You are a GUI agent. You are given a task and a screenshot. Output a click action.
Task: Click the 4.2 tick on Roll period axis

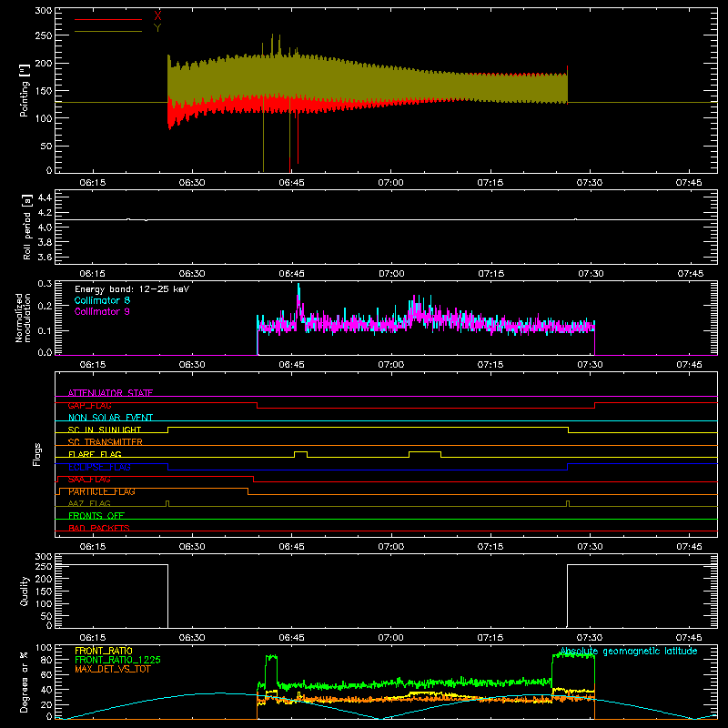click(x=45, y=213)
